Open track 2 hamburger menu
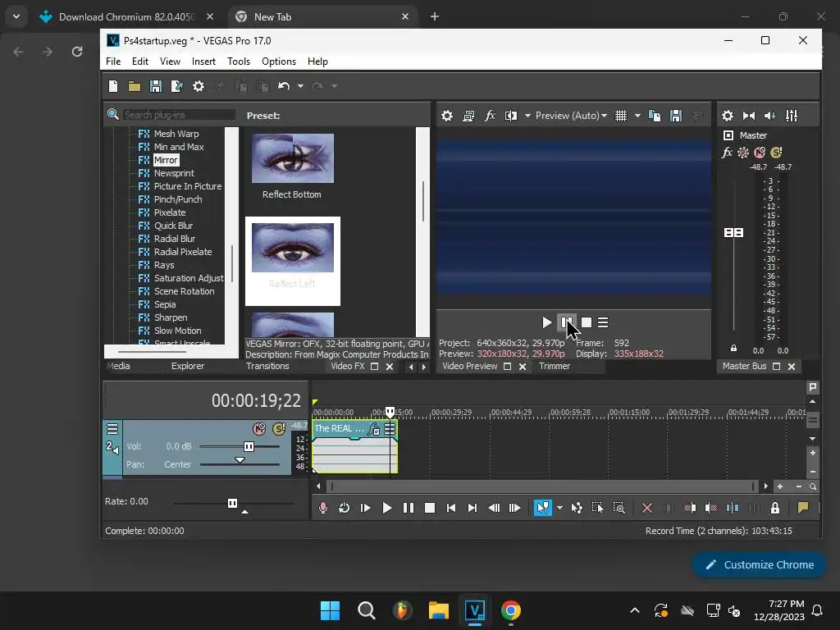Image resolution: width=840 pixels, height=630 pixels. click(x=112, y=428)
